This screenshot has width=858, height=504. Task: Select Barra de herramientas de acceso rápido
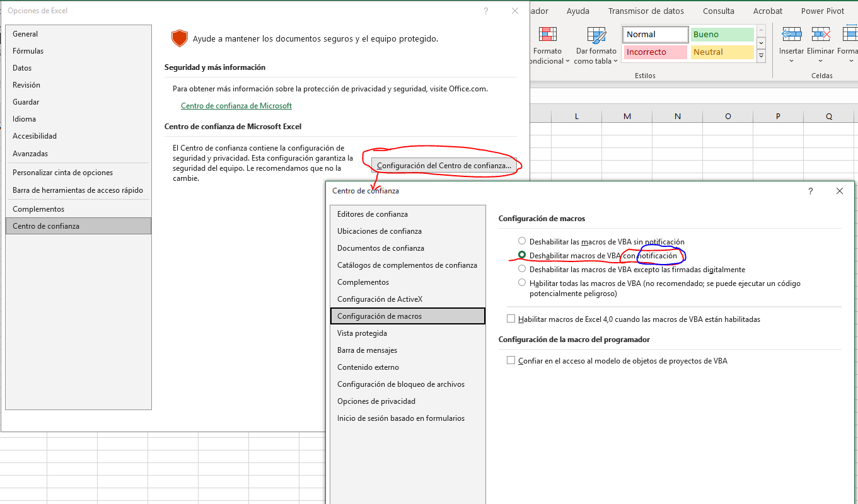click(x=78, y=190)
